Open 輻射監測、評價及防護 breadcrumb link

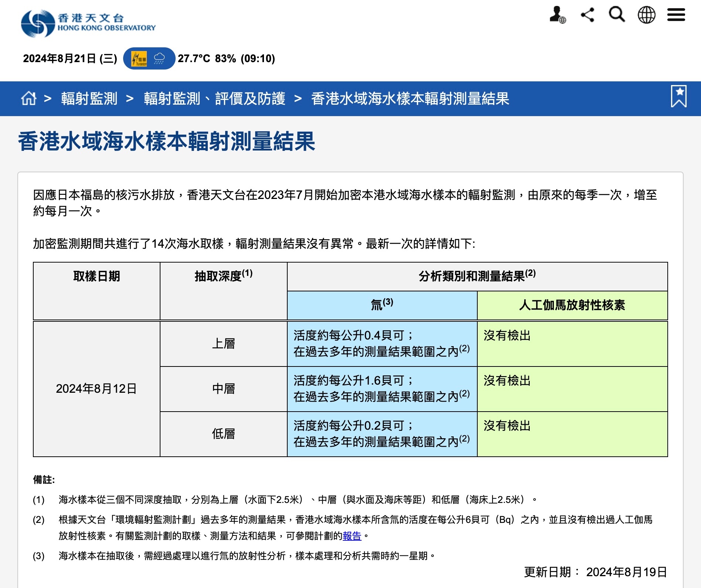point(214,99)
